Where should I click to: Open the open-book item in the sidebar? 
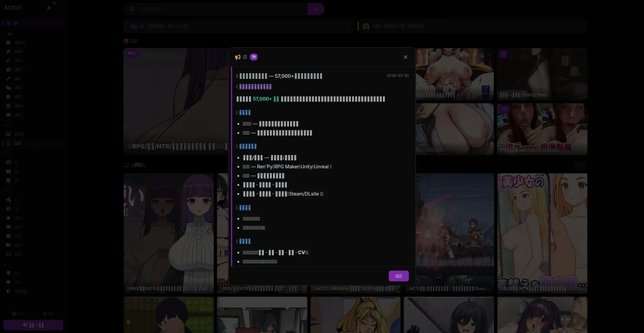[33, 171]
